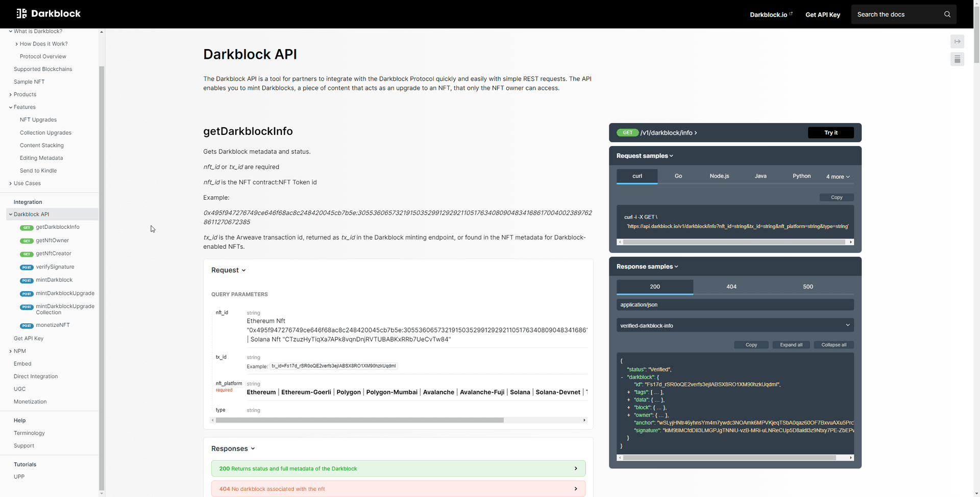980x497 pixels.
Task: Open the verified-darkblock-info dropdown
Action: (734, 325)
